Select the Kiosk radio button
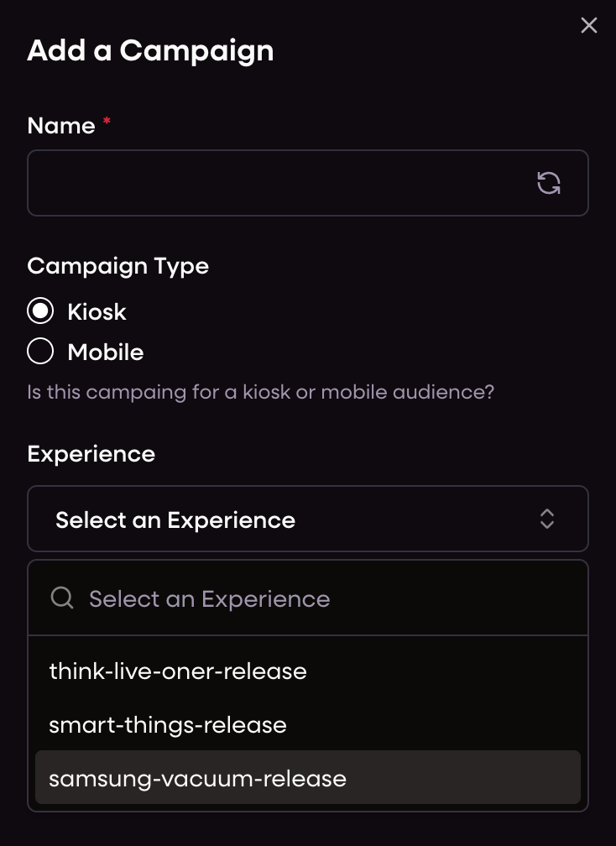The image size is (616, 846). click(40, 311)
